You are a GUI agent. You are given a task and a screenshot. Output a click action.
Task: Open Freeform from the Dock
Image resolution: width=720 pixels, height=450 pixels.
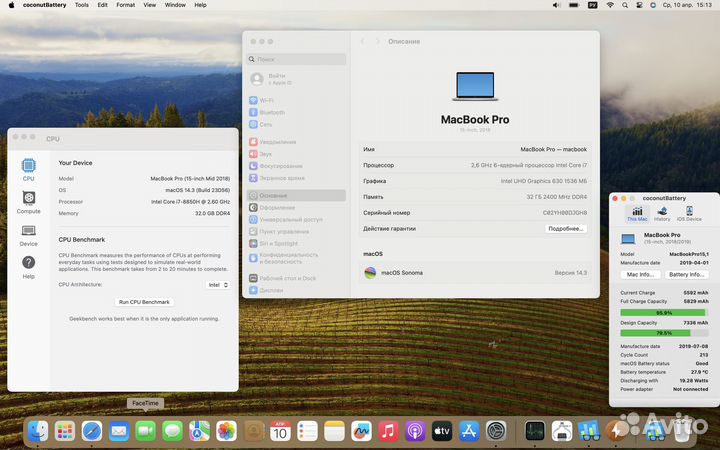[x=361, y=431]
